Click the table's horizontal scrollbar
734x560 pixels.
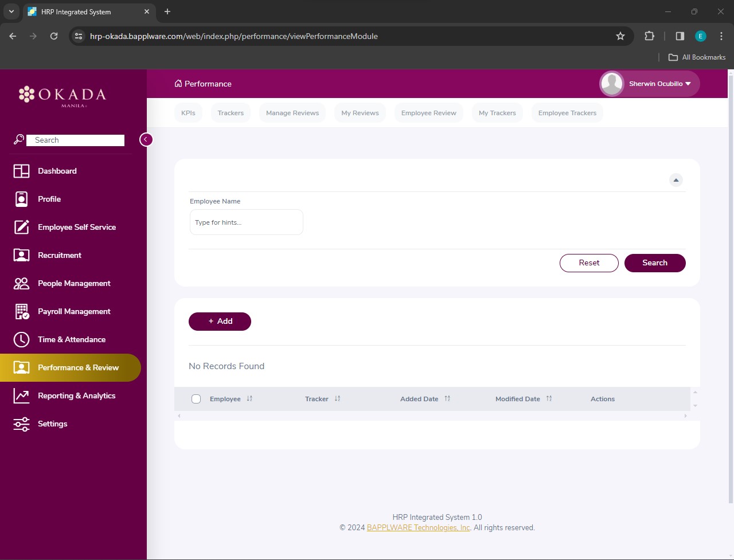coord(432,416)
